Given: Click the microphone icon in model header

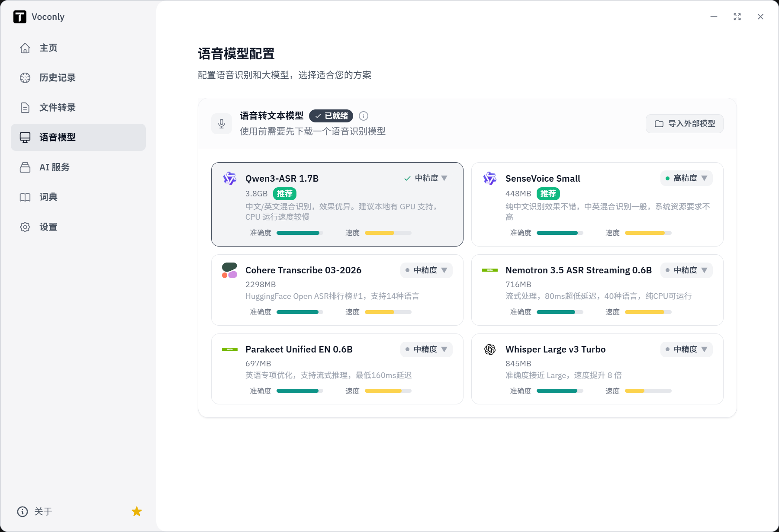Looking at the screenshot, I should (x=222, y=124).
